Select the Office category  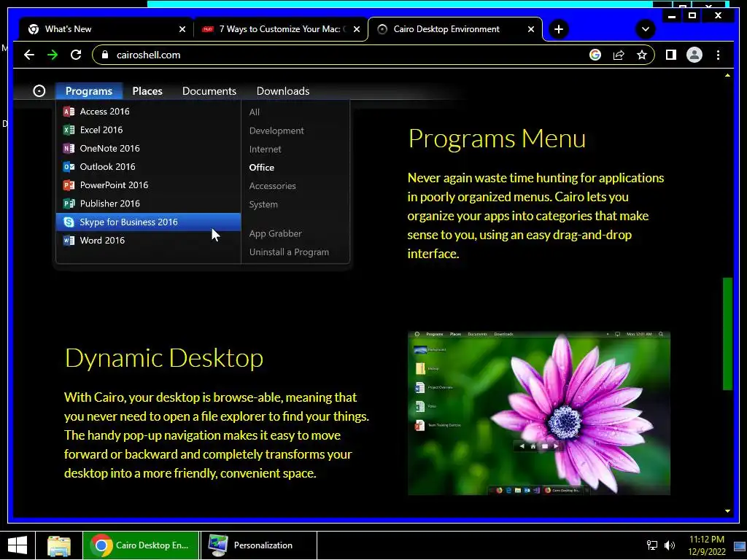point(262,167)
